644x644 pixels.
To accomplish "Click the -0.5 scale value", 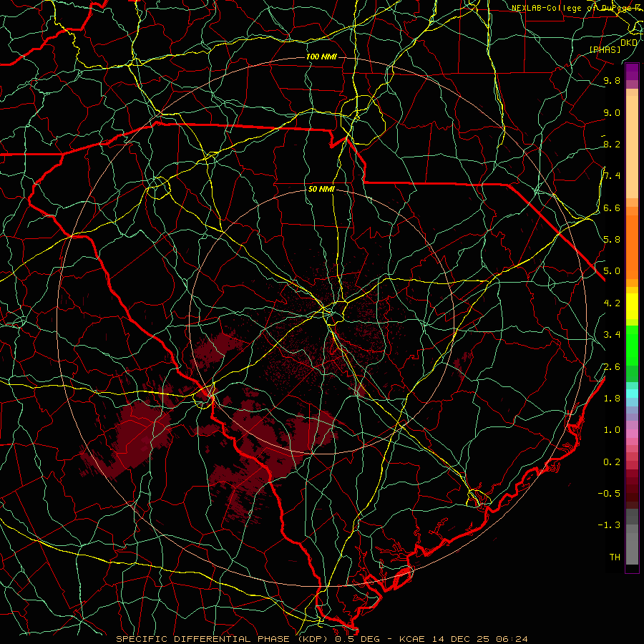I will (x=609, y=493).
